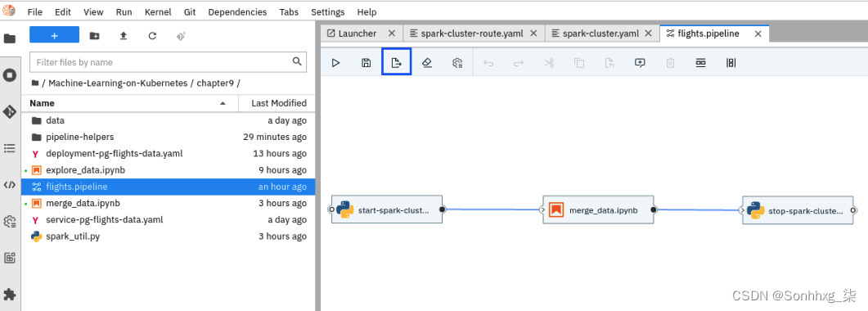This screenshot has width=868, height=311.
Task: Create a new folder with folder-plus icon
Action: pyautogui.click(x=95, y=35)
